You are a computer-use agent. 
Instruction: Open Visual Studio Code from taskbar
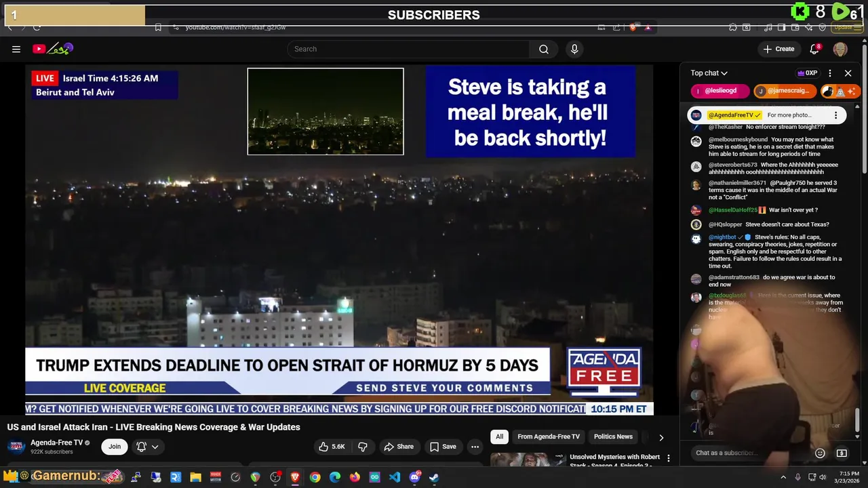395,477
